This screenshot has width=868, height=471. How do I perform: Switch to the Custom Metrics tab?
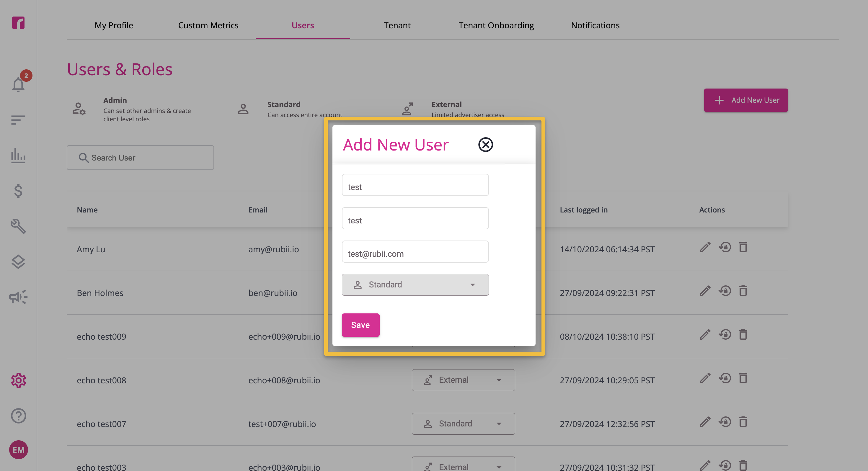point(208,25)
